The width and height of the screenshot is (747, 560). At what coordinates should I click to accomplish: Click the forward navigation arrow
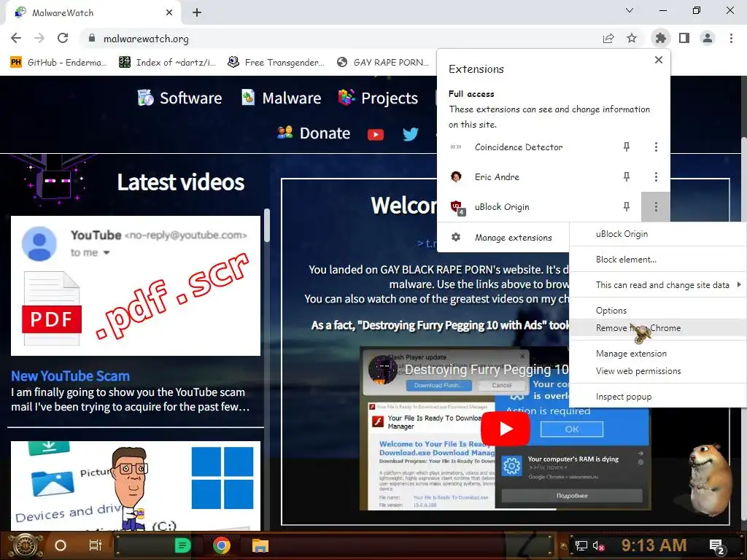[39, 38]
